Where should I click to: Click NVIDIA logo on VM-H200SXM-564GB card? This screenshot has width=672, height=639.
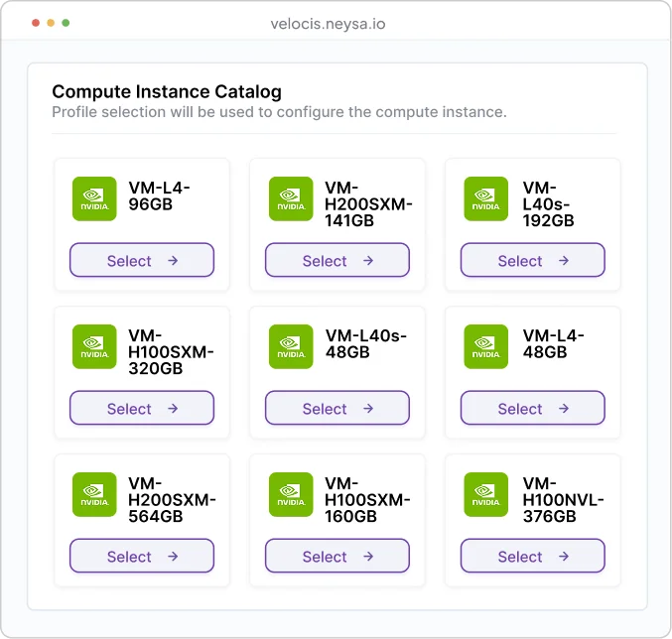(94, 494)
